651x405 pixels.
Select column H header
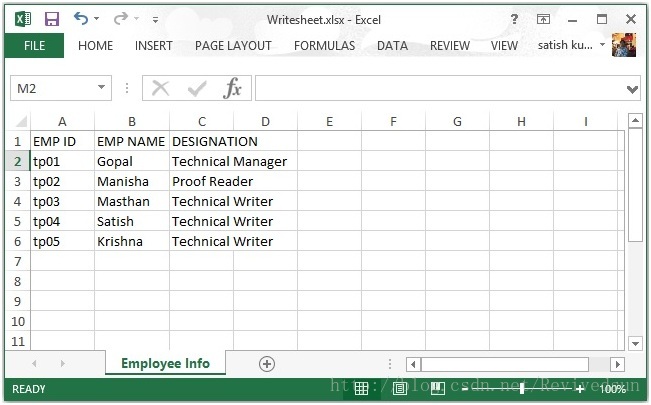[x=521, y=121]
